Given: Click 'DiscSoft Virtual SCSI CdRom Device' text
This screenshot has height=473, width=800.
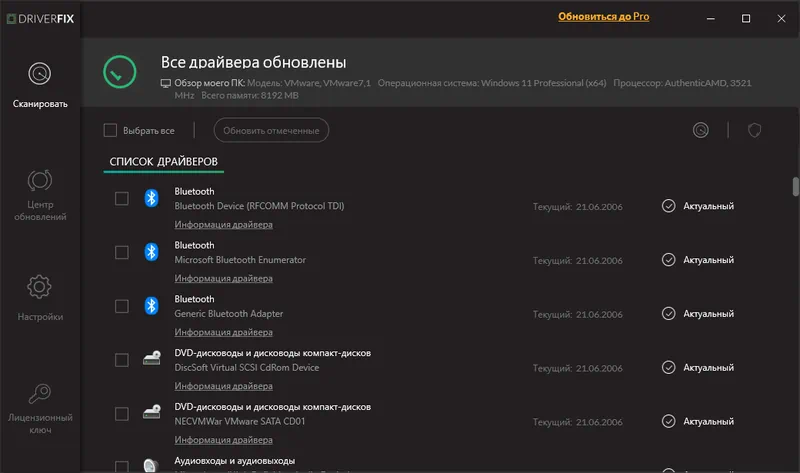Looking at the screenshot, I should (x=246, y=367).
